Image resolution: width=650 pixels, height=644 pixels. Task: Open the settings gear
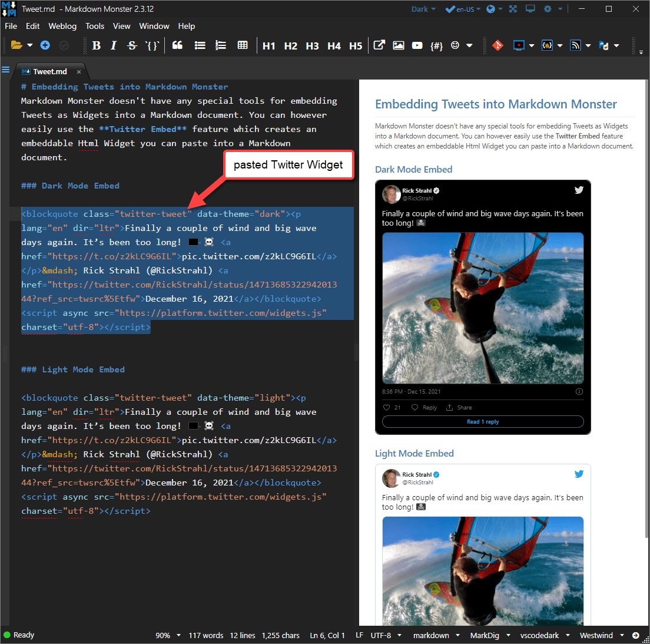click(548, 9)
